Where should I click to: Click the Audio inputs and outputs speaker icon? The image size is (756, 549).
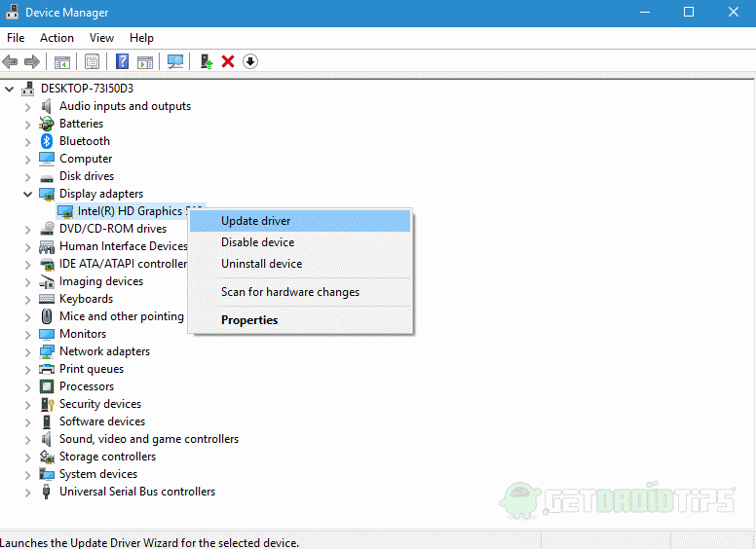(47, 106)
